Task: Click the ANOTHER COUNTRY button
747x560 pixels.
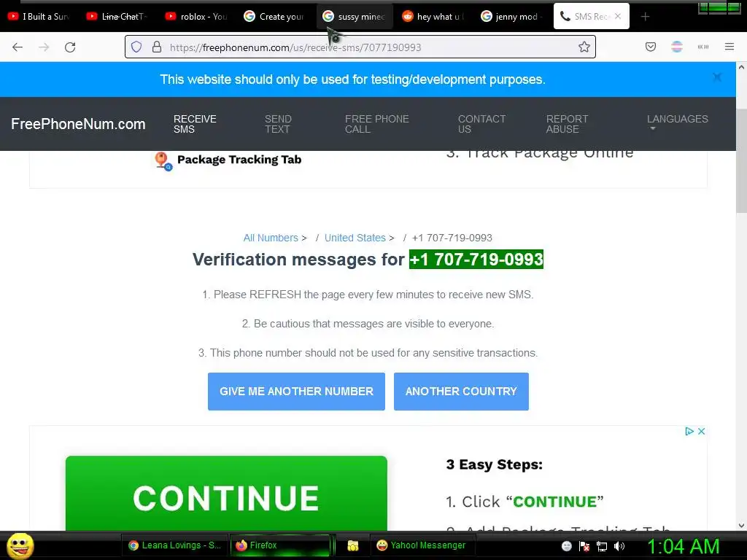Action: pos(461,392)
